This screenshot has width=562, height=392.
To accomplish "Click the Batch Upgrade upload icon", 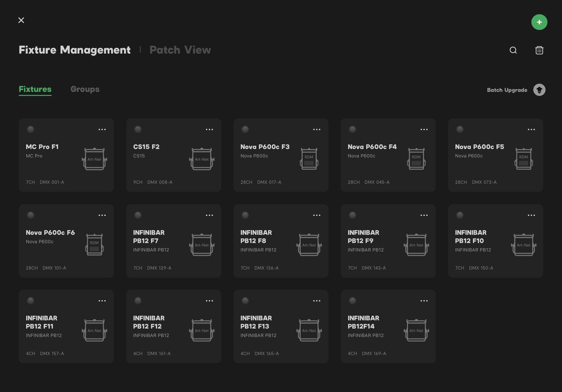I will click(x=539, y=90).
